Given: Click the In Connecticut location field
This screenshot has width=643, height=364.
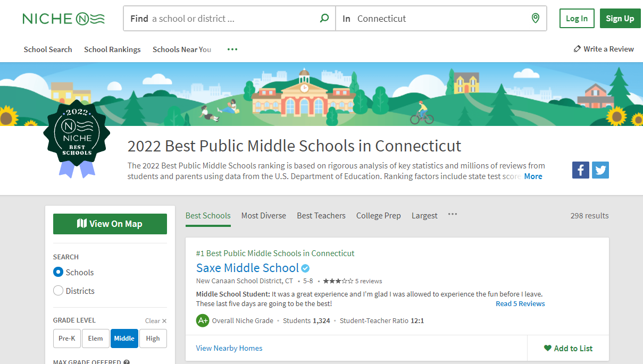Looking at the screenshot, I should tap(441, 19).
